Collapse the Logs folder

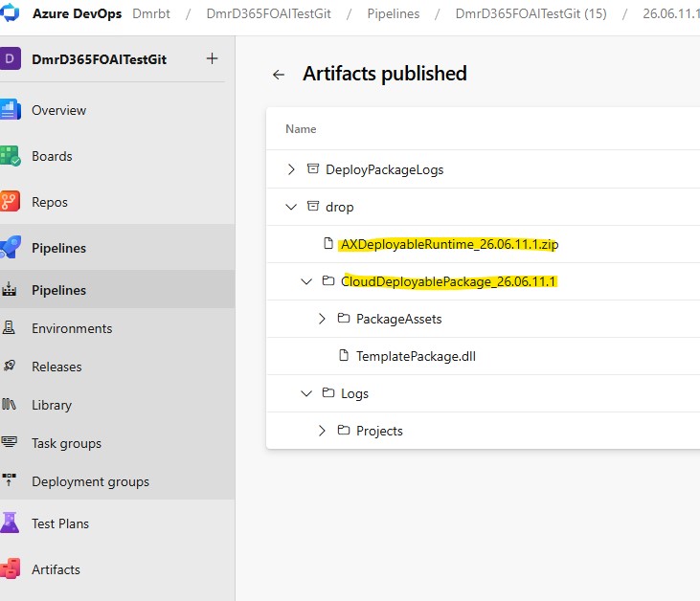click(x=306, y=393)
